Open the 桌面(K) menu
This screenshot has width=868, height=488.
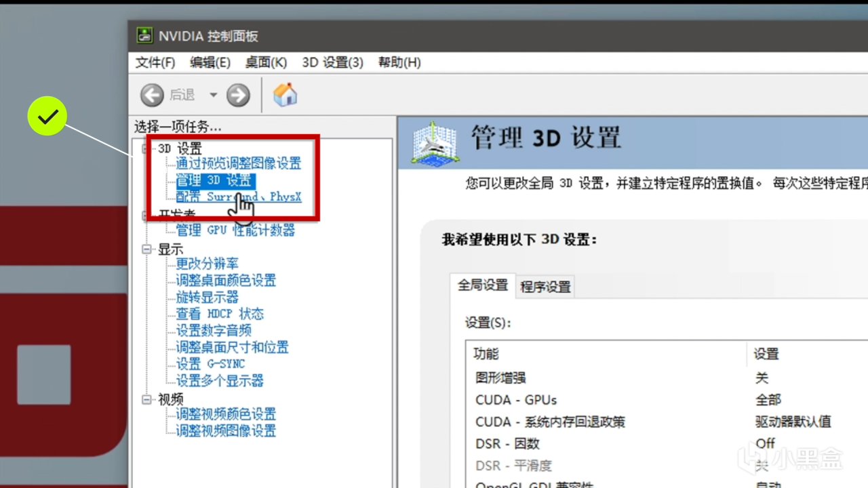tap(266, 62)
